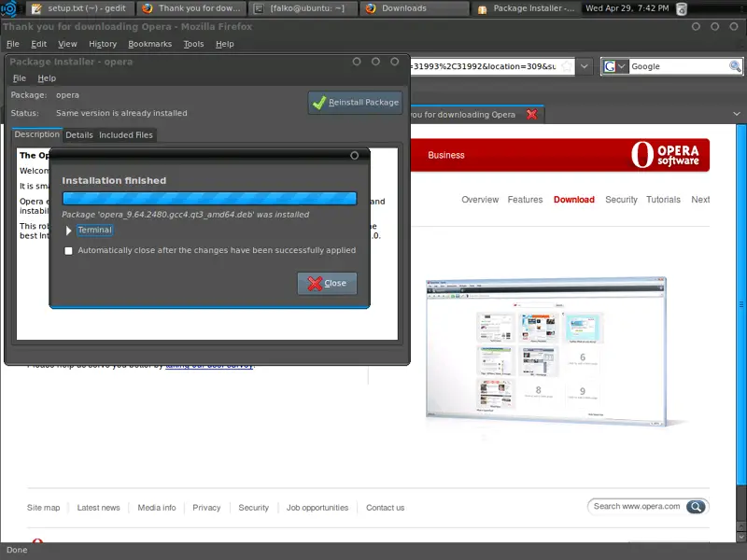
Task: Click the Privacy footer link
Action: 206,508
